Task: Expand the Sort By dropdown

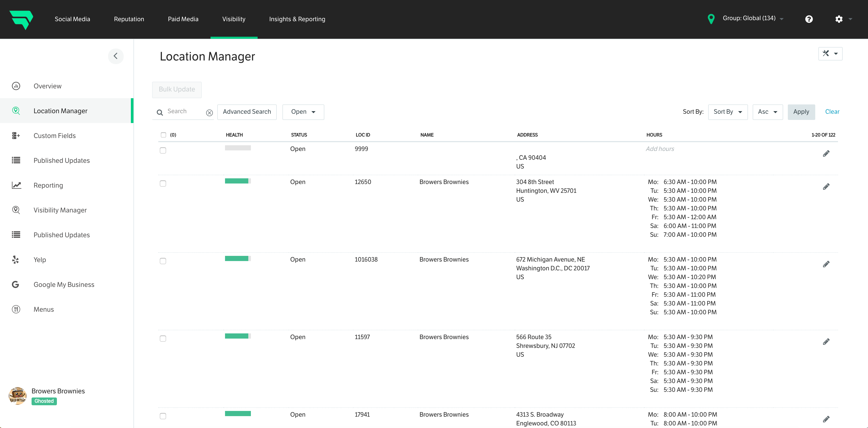Action: (x=728, y=112)
